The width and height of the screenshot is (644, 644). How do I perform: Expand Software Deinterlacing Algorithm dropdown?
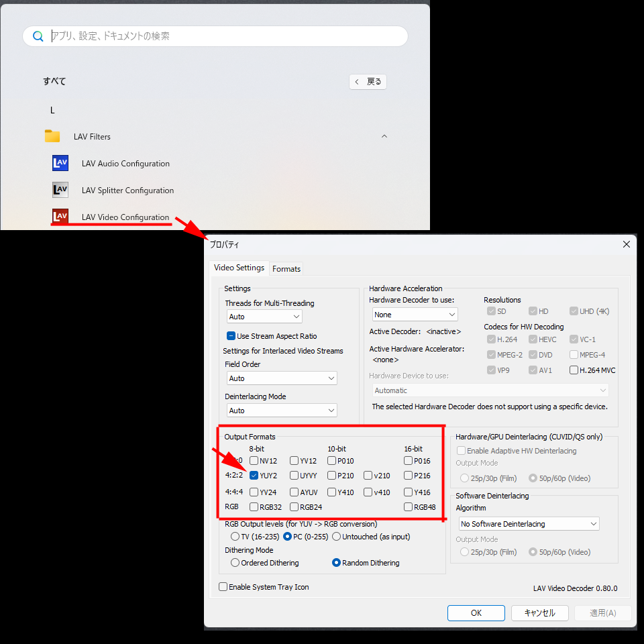[x=527, y=524]
